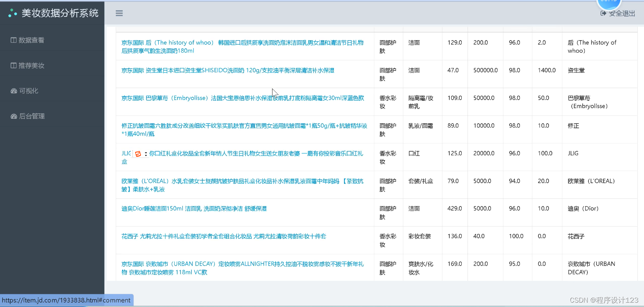Click the 后台管理 dashboard icon
644x307 pixels.
click(x=14, y=116)
